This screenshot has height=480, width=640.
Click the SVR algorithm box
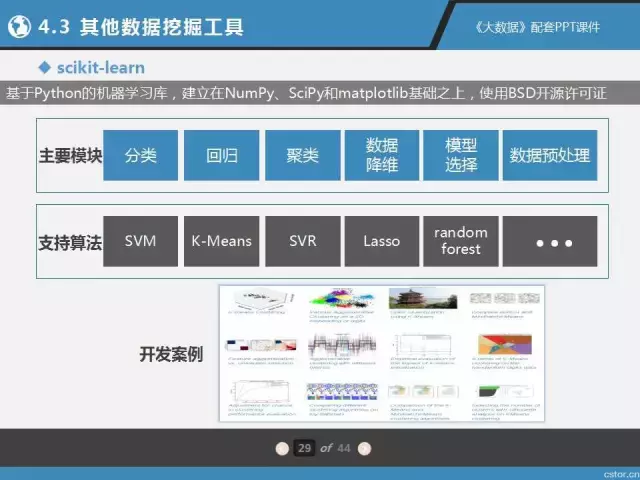coord(302,241)
